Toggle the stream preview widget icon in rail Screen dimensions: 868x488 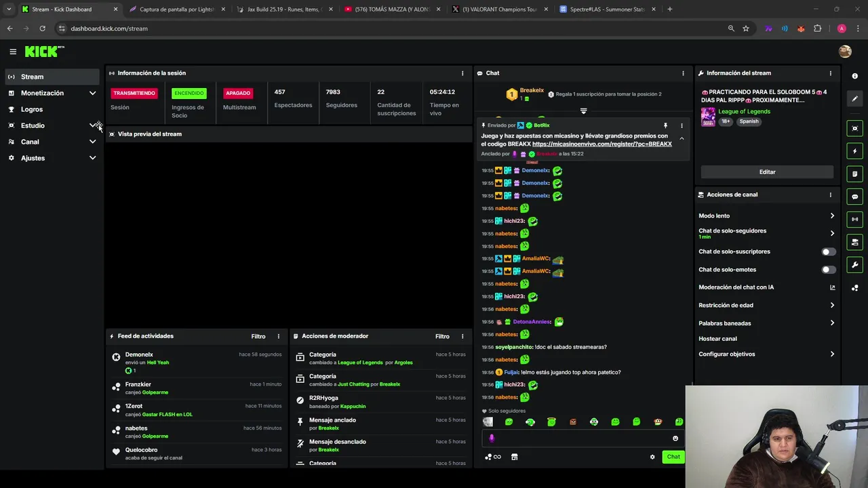[x=854, y=128]
